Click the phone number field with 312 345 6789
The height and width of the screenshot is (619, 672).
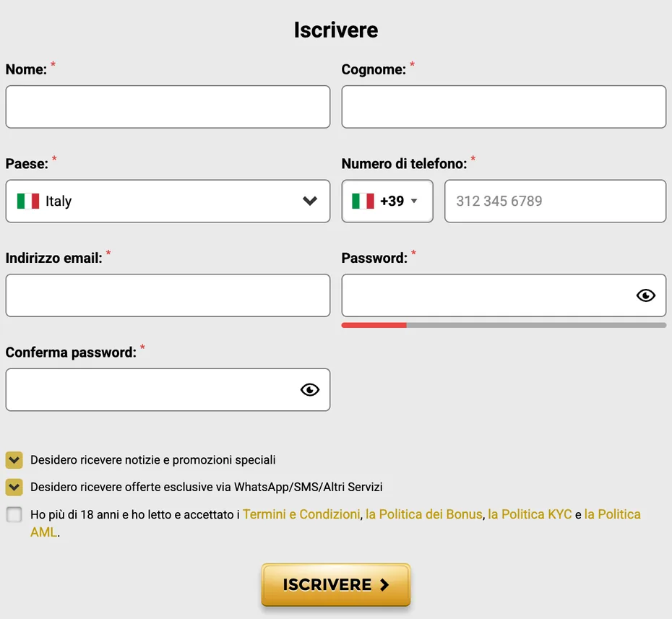pos(555,201)
